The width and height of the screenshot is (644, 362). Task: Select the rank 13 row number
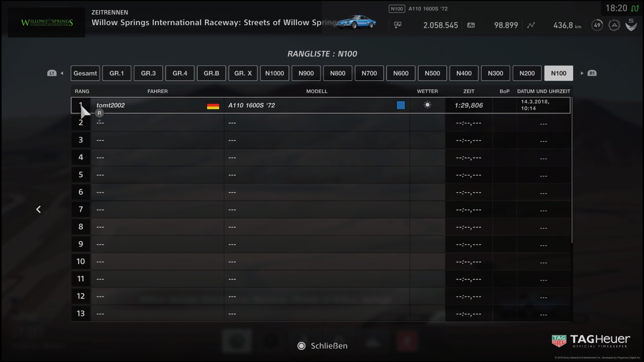[x=81, y=313]
